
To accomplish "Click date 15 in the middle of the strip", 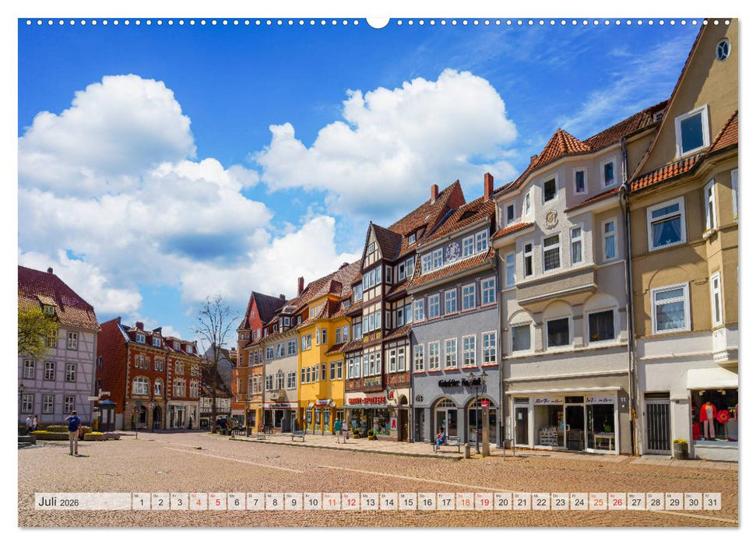I will tap(407, 501).
